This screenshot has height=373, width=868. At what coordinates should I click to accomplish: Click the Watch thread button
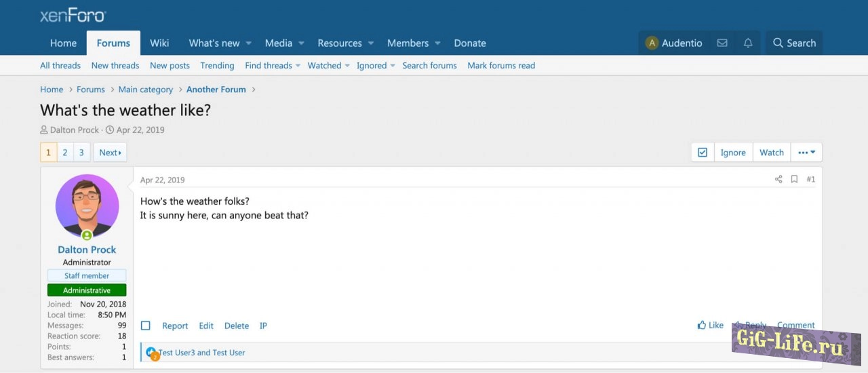coord(771,153)
